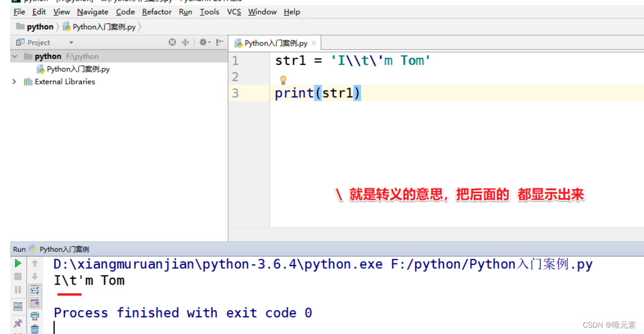Screen dimensions: 644x334
Task: Collapse all in Project panel
Action: 185,42
